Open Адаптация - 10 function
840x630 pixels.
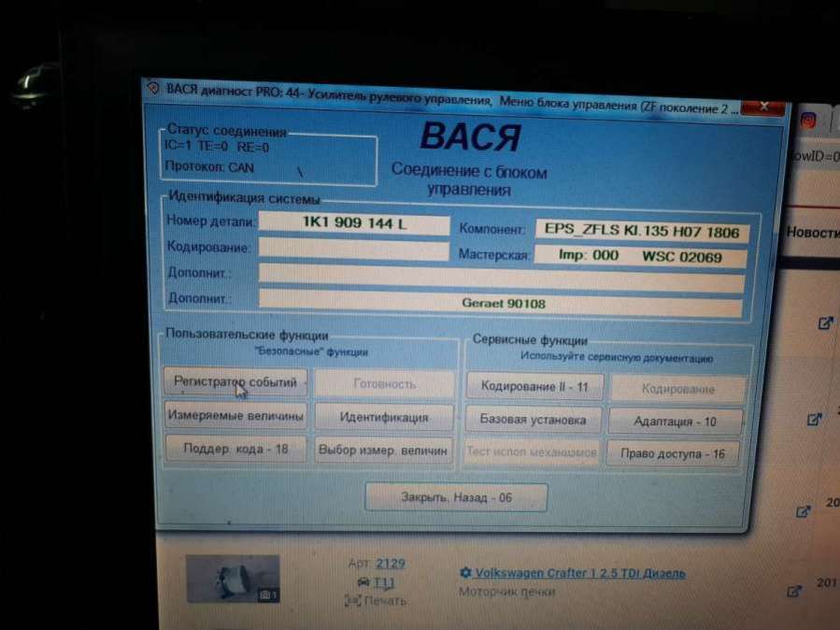coord(675,422)
